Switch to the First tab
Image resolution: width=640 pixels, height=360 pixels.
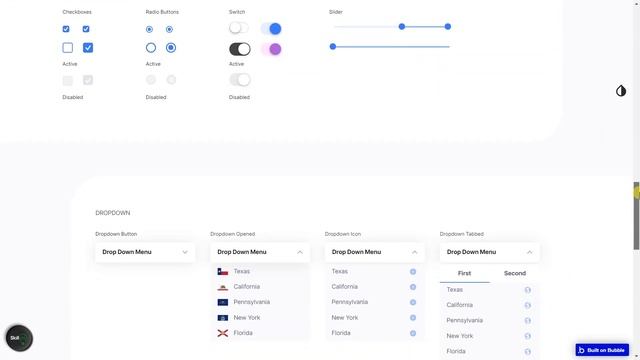(x=464, y=273)
